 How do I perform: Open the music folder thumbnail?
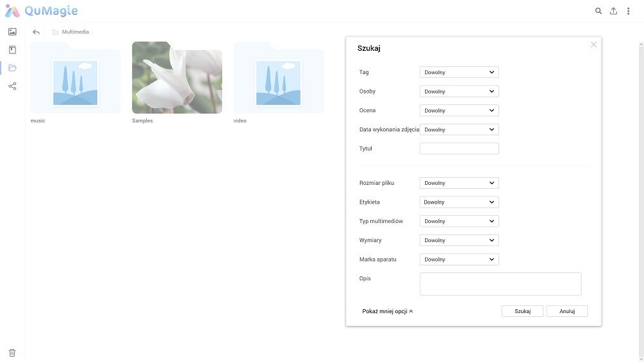75,78
